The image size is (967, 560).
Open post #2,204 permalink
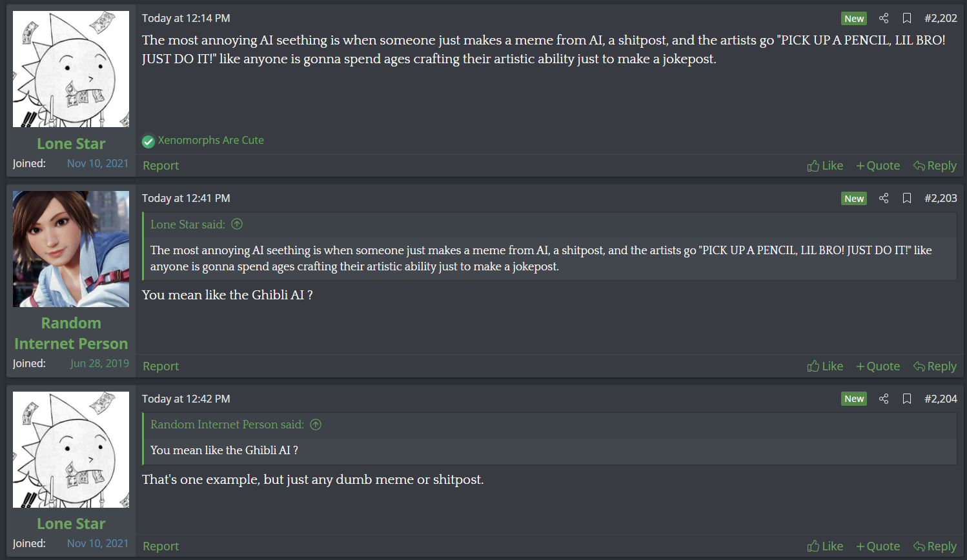[941, 399]
